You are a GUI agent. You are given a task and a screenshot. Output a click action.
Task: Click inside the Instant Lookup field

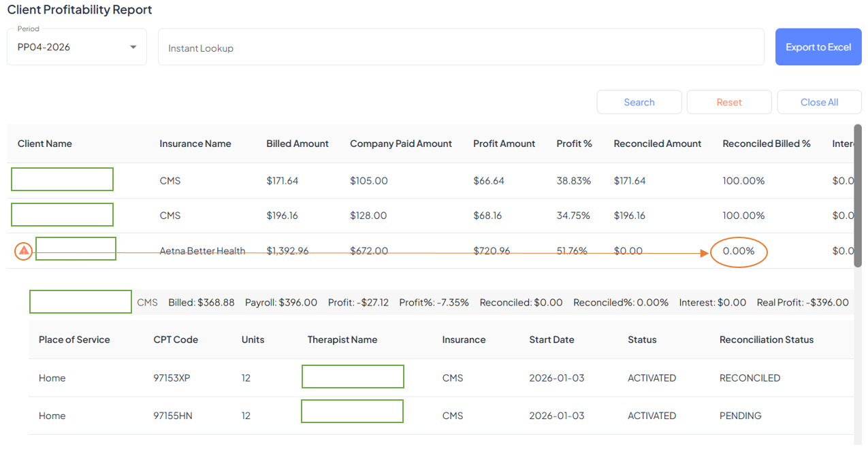tap(462, 46)
